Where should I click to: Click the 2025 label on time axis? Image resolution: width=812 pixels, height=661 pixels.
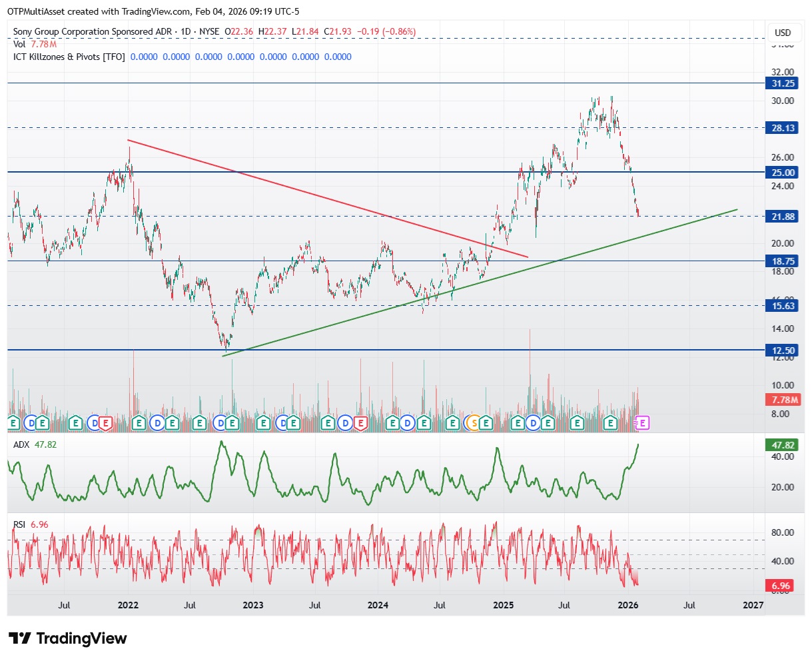tap(503, 605)
